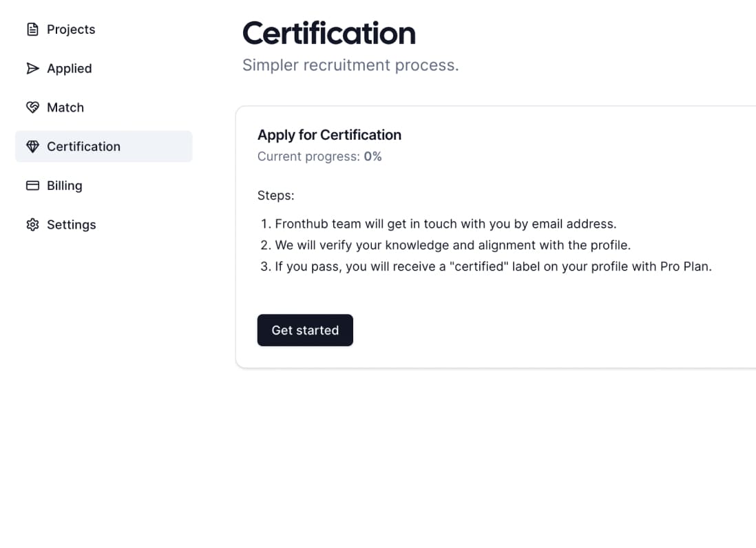756x548 pixels.
Task: Click the Settings gear icon
Action: pos(32,224)
